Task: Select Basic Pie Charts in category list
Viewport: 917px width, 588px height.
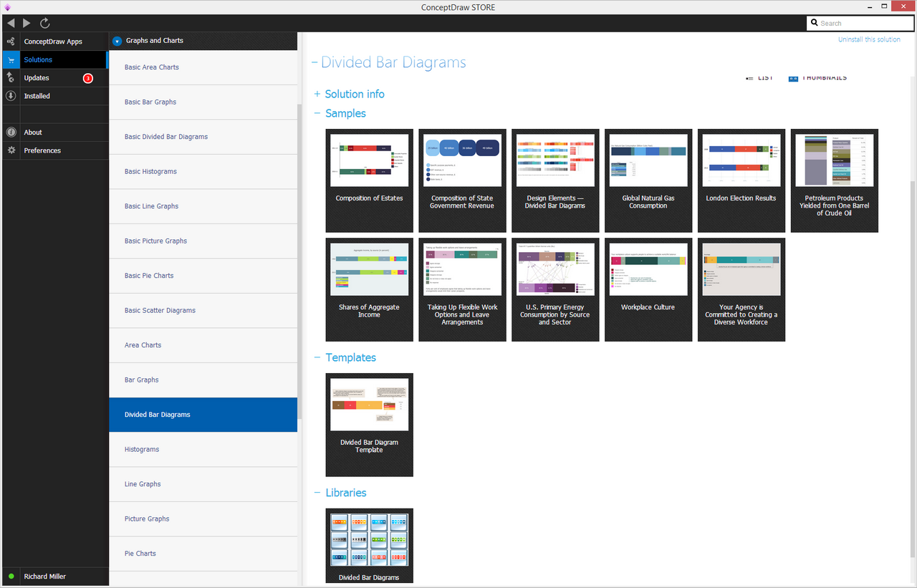Action: click(148, 275)
